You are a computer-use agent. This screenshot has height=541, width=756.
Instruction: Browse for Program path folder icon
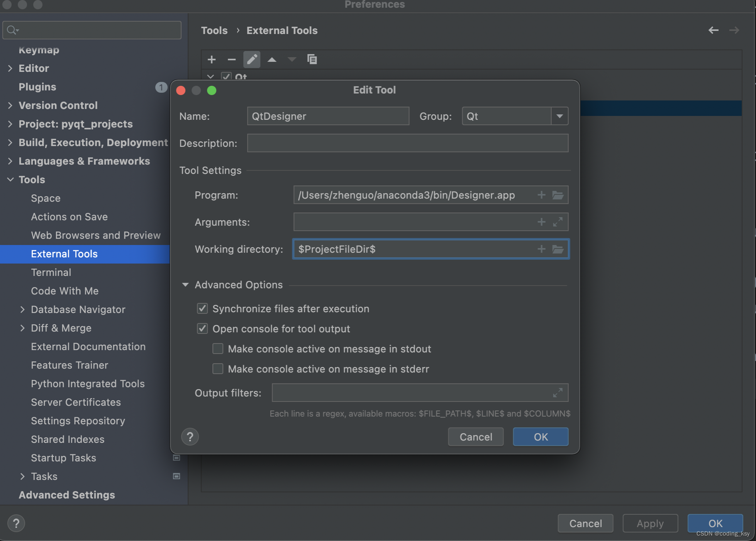(x=558, y=195)
